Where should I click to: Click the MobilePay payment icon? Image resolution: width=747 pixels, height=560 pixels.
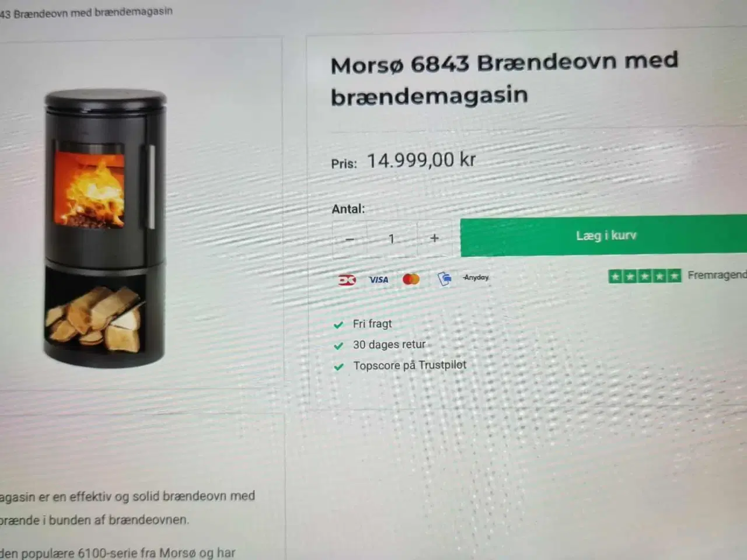(x=444, y=279)
